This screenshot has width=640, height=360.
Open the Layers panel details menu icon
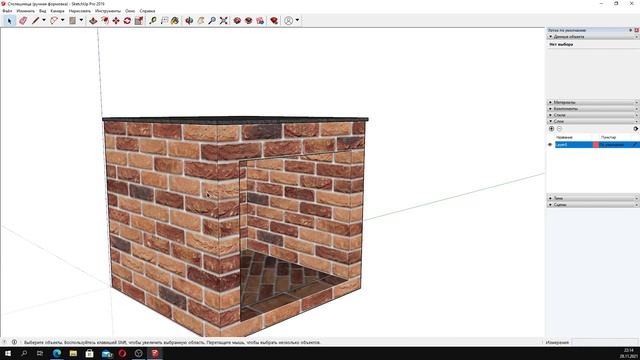(x=636, y=129)
